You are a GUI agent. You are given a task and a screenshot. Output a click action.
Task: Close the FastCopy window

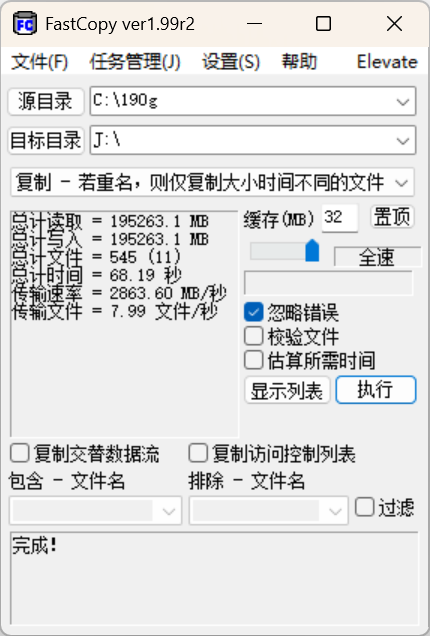tap(394, 24)
